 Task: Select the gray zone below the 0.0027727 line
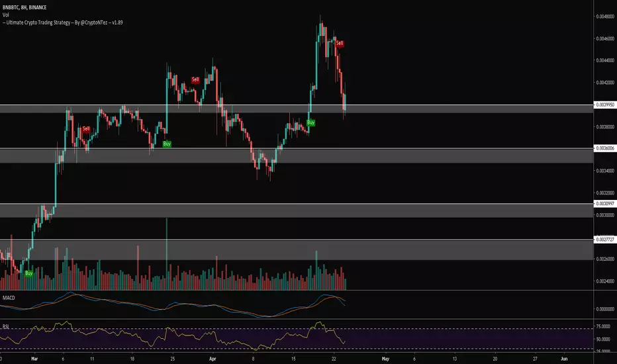click(x=297, y=250)
